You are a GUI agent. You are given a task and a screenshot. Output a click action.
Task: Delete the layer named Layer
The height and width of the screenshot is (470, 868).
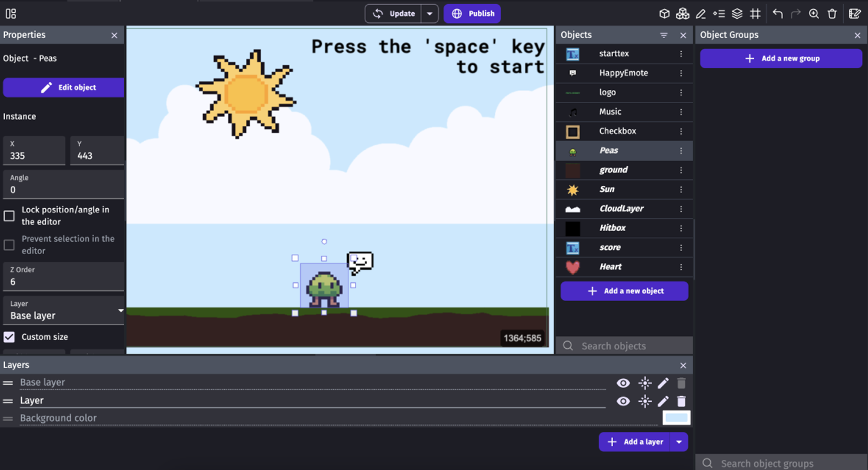pos(681,401)
